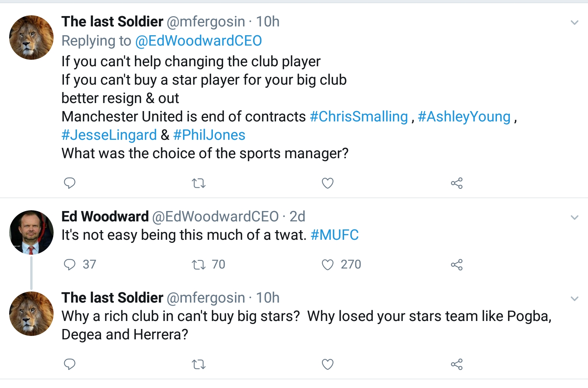Retweet the tweet about Pogba and Degea
Screen dimensions: 588x388
[198, 364]
